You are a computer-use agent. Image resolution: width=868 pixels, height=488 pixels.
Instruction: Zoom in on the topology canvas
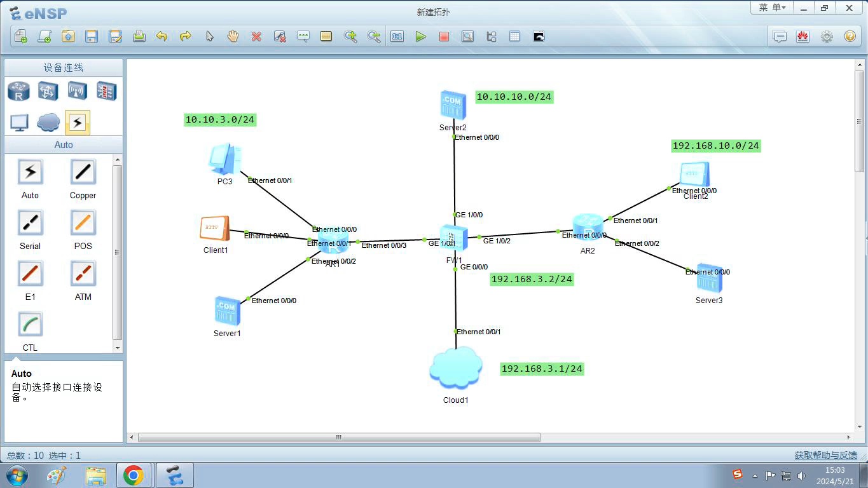tap(350, 36)
